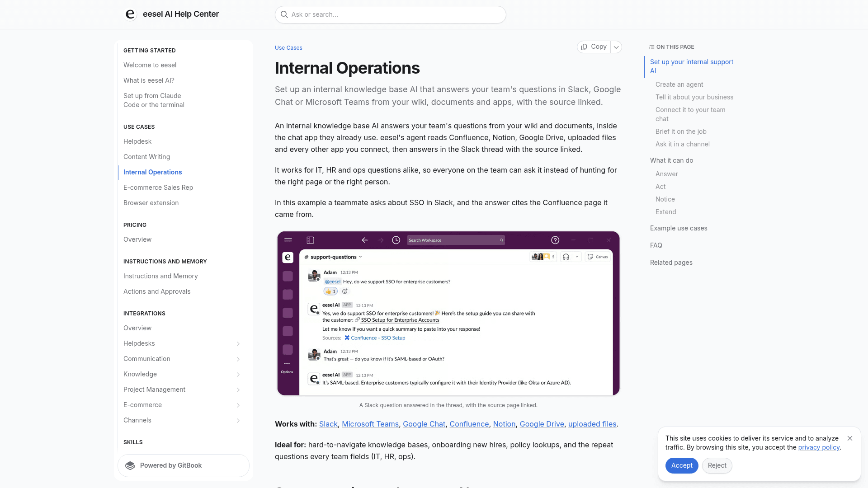Expand the Knowledge section chevron

tap(238, 375)
